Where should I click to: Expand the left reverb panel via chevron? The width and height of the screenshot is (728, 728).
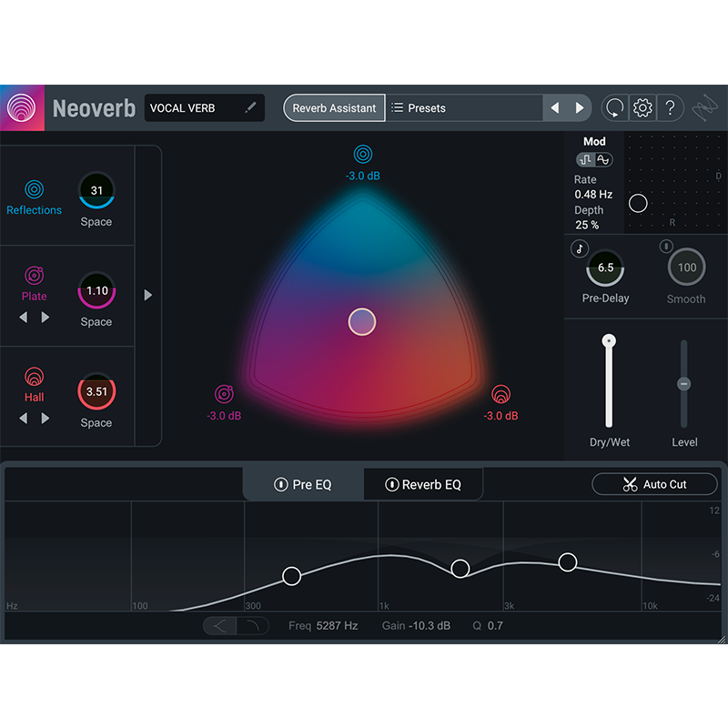pyautogui.click(x=147, y=295)
